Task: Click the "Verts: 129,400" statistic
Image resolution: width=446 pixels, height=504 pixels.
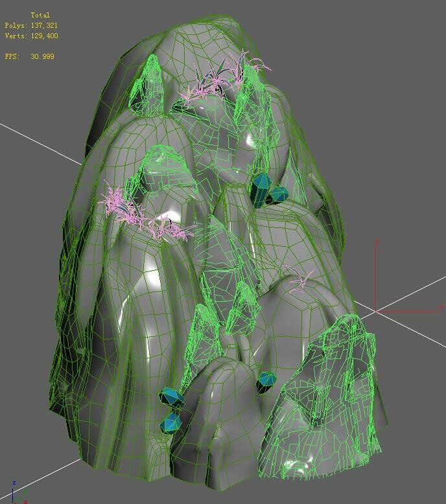Action: [31, 36]
